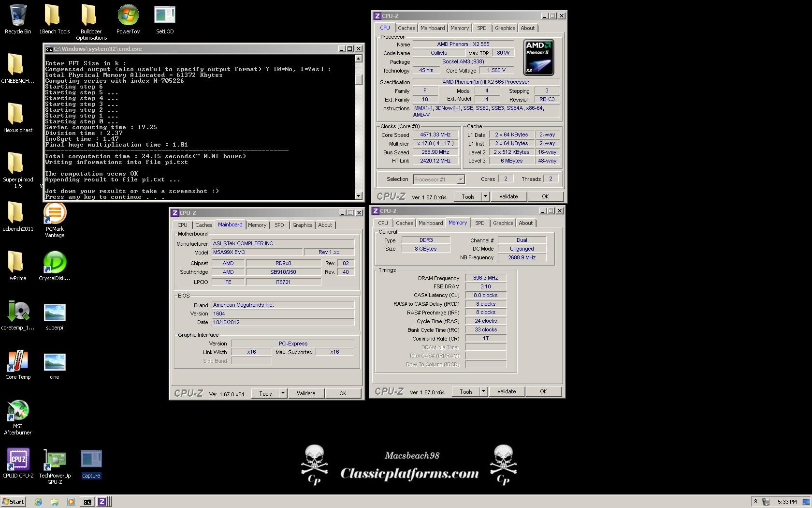Open Processor #1 selection dropdown
Viewport: 812px width, 508px height.
(x=439, y=179)
